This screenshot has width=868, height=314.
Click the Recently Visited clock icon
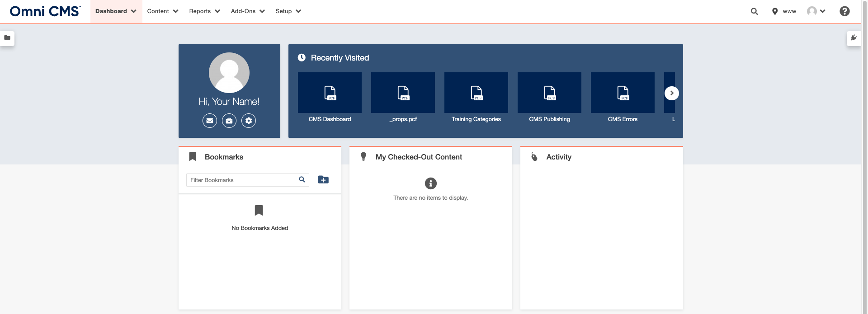click(302, 57)
